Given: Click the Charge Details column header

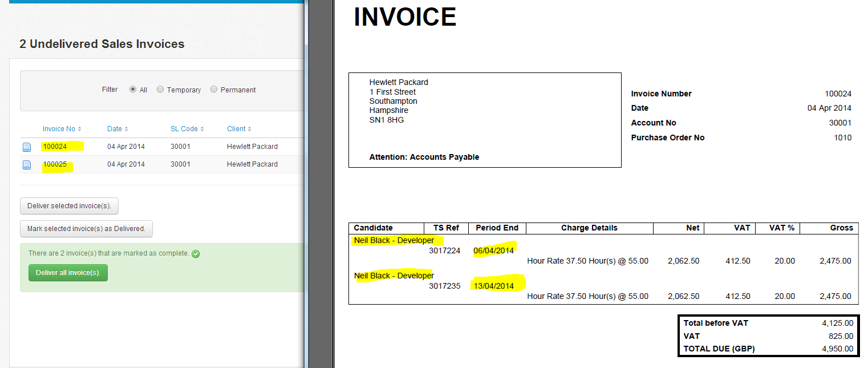Looking at the screenshot, I should pos(589,228).
